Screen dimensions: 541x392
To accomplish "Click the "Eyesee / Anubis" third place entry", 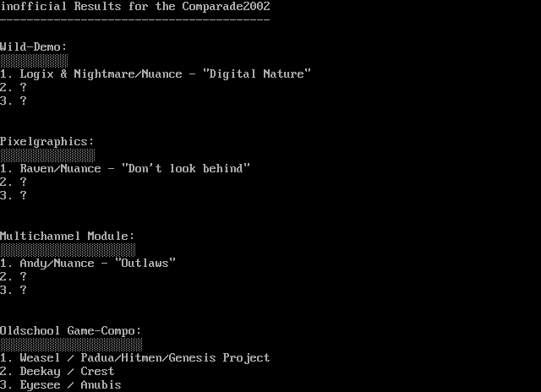I will (x=61, y=384).
